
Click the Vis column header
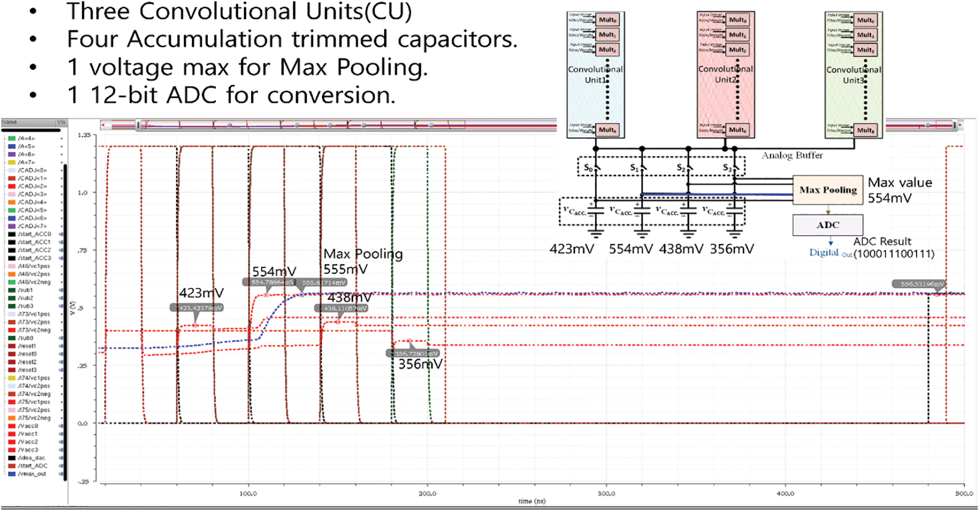point(61,122)
